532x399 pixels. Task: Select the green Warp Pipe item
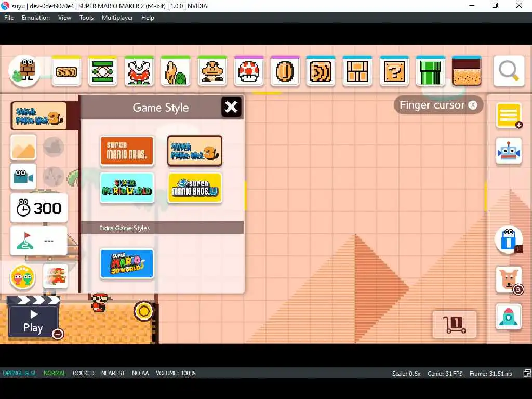tap(430, 71)
